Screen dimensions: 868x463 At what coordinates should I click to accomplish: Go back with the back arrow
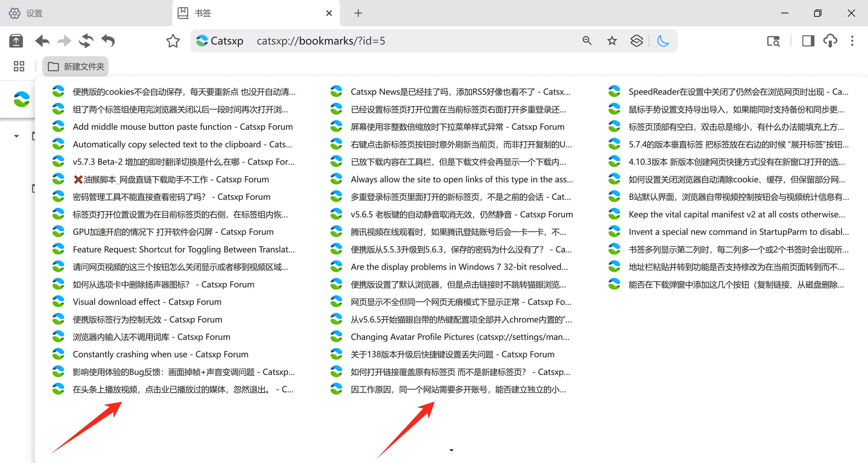(x=42, y=41)
